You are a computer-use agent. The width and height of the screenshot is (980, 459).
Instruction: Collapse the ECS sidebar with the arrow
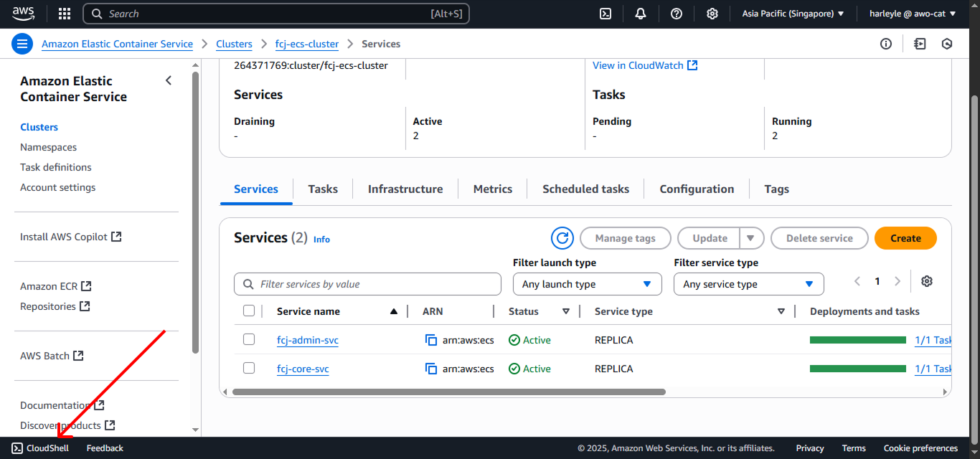click(169, 80)
